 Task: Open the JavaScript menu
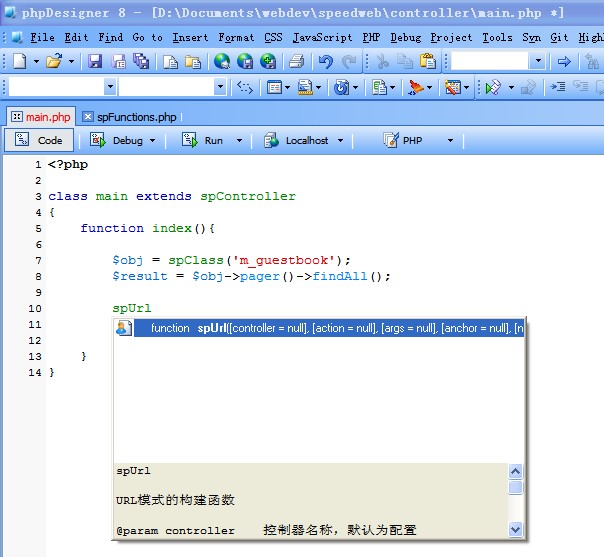point(322,37)
